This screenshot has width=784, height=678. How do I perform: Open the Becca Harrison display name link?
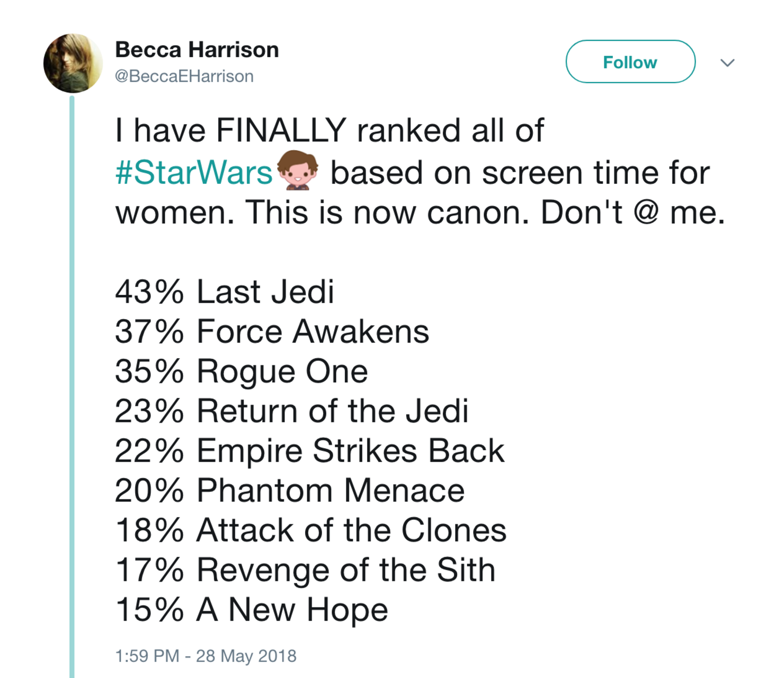(x=197, y=50)
